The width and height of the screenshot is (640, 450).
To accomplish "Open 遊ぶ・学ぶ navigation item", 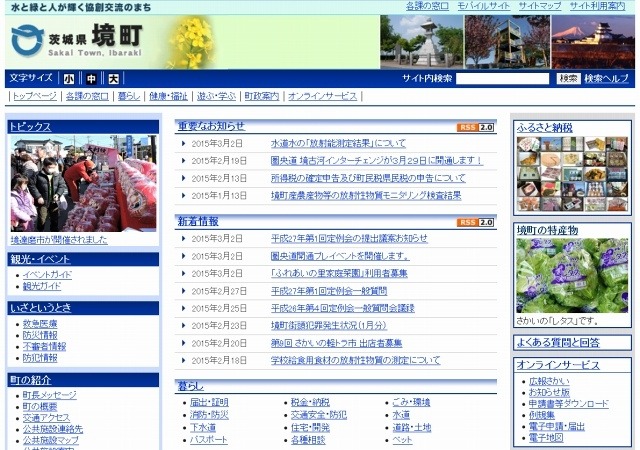I will point(216,96).
